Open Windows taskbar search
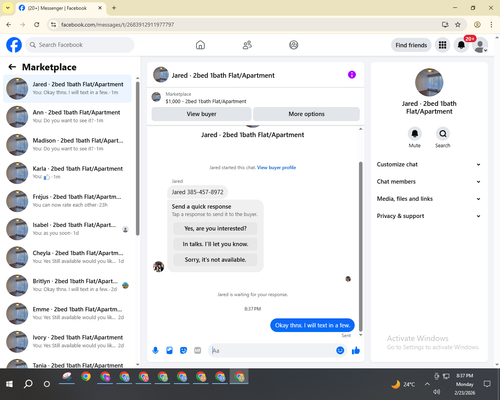Image resolution: width=500 pixels, height=400 pixels. coord(28,384)
